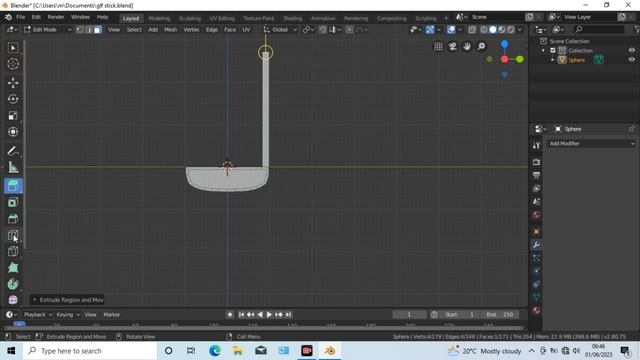Click the End frame 250 field

pos(500,315)
